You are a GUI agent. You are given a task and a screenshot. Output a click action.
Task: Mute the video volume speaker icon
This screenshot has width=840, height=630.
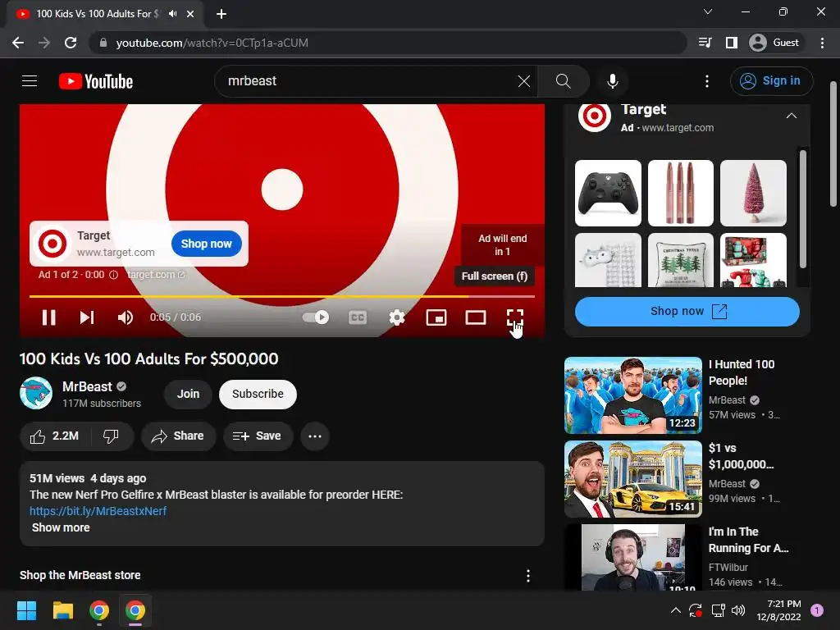click(126, 317)
